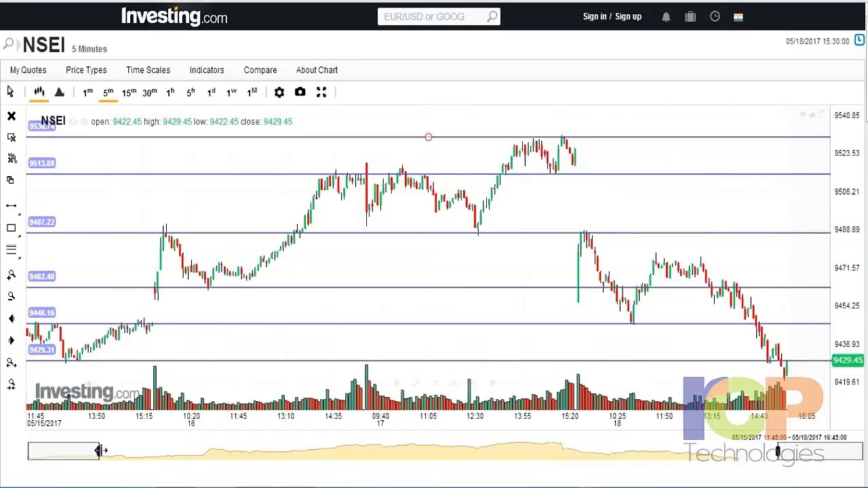
Task: Select the 5 hour interval
Action: point(191,92)
